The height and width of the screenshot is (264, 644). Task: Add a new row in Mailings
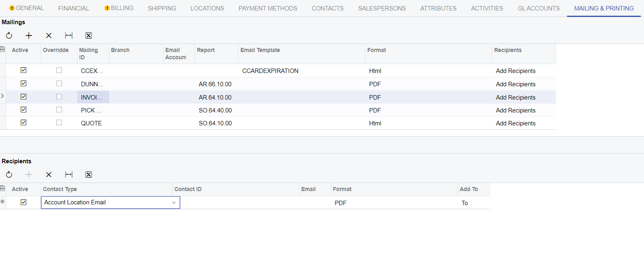coord(29,35)
